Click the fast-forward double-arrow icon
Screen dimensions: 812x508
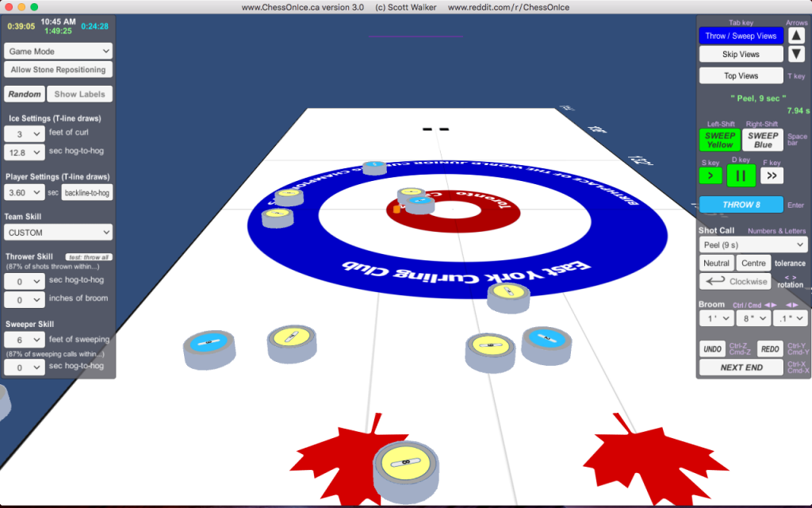click(771, 175)
